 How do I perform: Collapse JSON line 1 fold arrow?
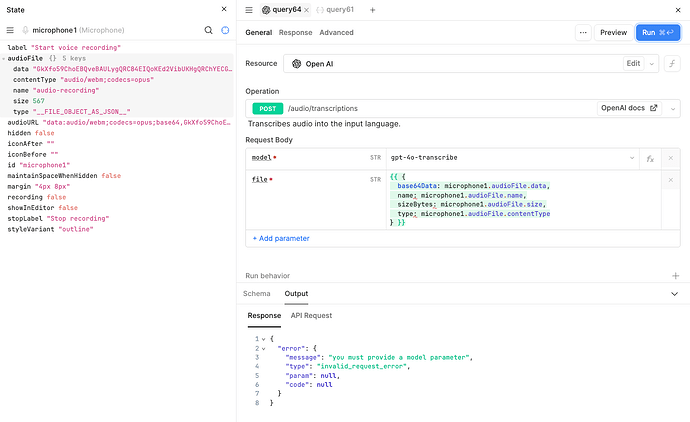click(264, 339)
